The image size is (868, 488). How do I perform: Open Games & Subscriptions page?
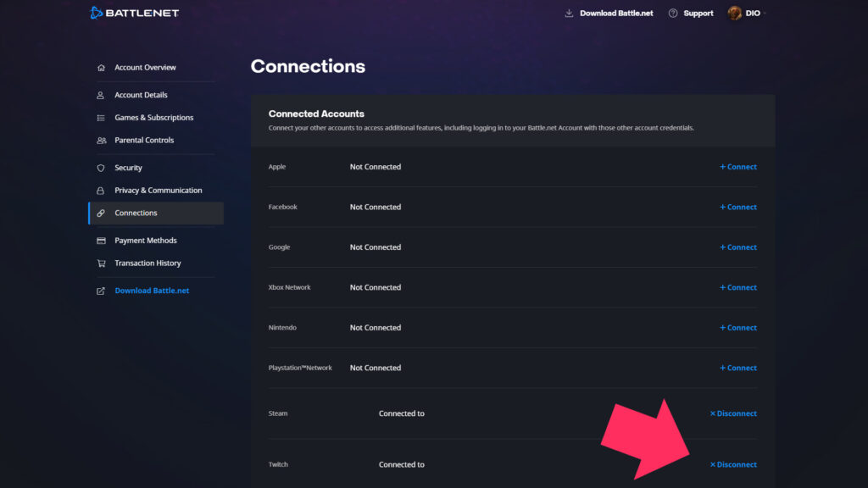pos(154,118)
